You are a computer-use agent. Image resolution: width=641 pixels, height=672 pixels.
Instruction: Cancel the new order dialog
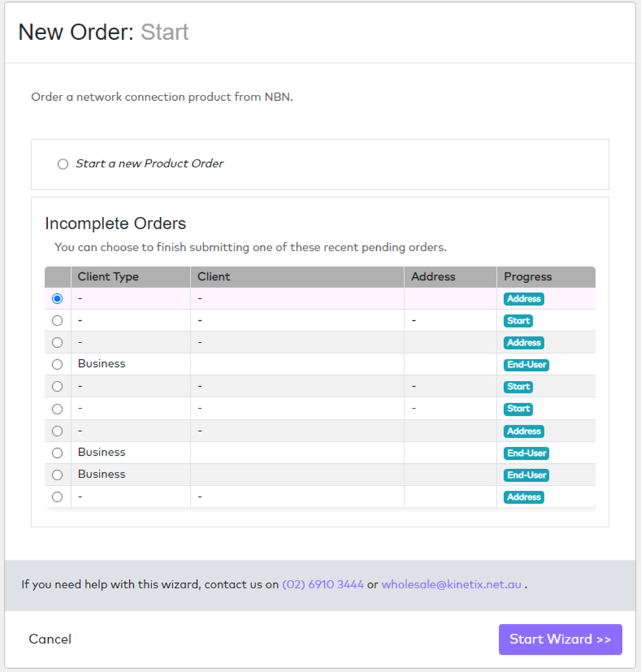50,639
